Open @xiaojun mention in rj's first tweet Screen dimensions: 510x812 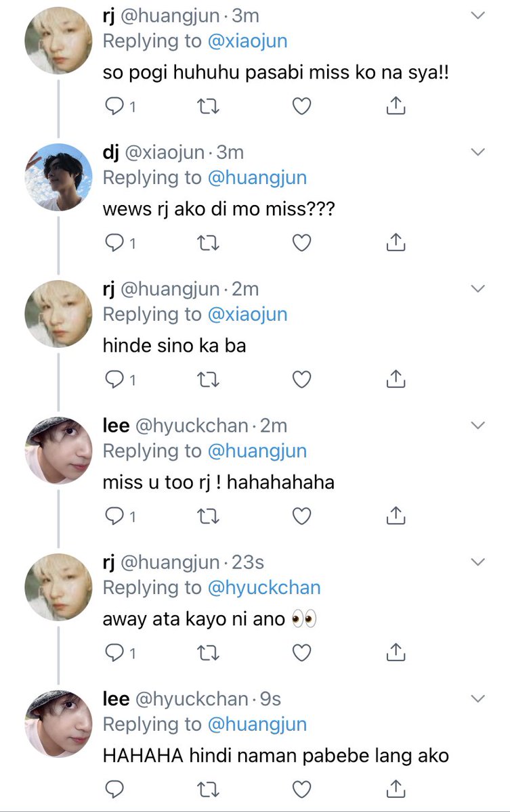tap(247, 41)
